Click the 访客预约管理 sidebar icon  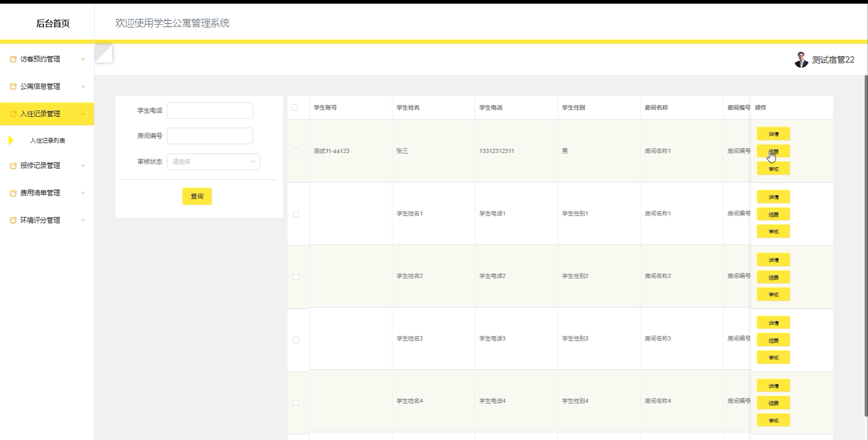pos(13,59)
